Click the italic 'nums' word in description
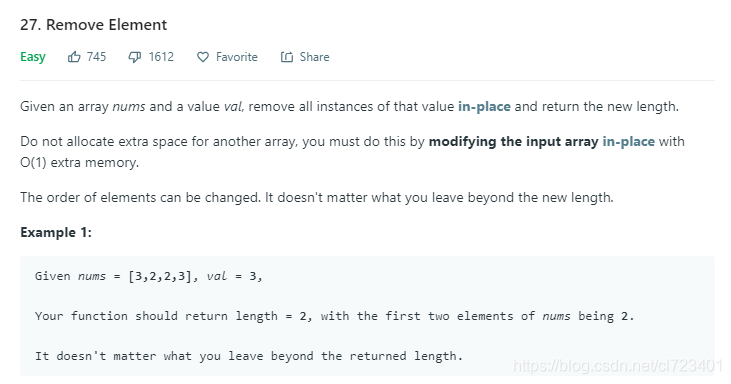This screenshot has width=731, height=384. pos(129,107)
